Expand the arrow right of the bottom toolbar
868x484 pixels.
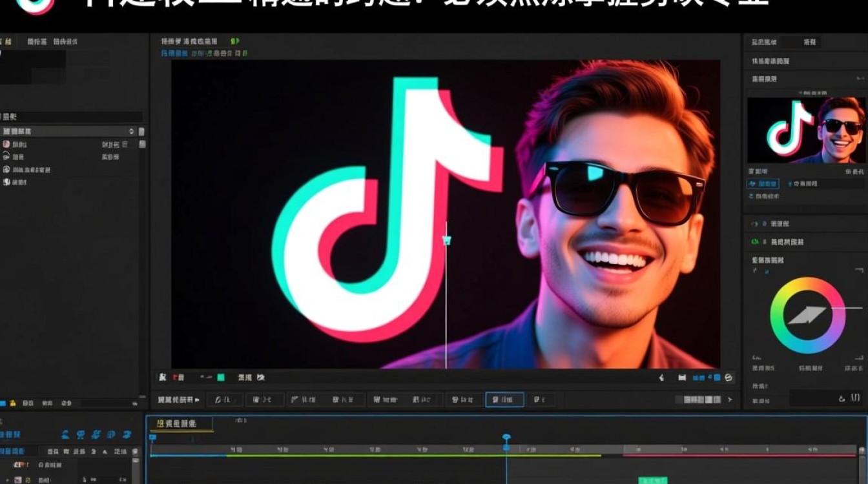point(730,400)
